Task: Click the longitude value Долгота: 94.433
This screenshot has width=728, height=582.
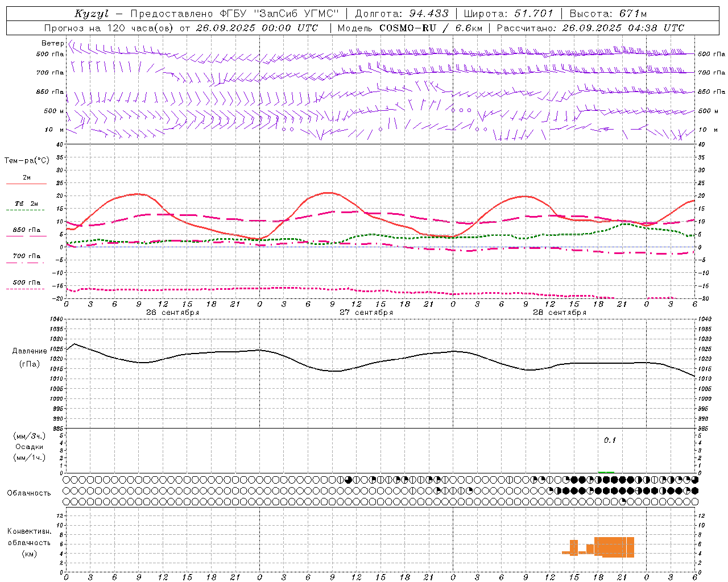Action: tap(402, 14)
